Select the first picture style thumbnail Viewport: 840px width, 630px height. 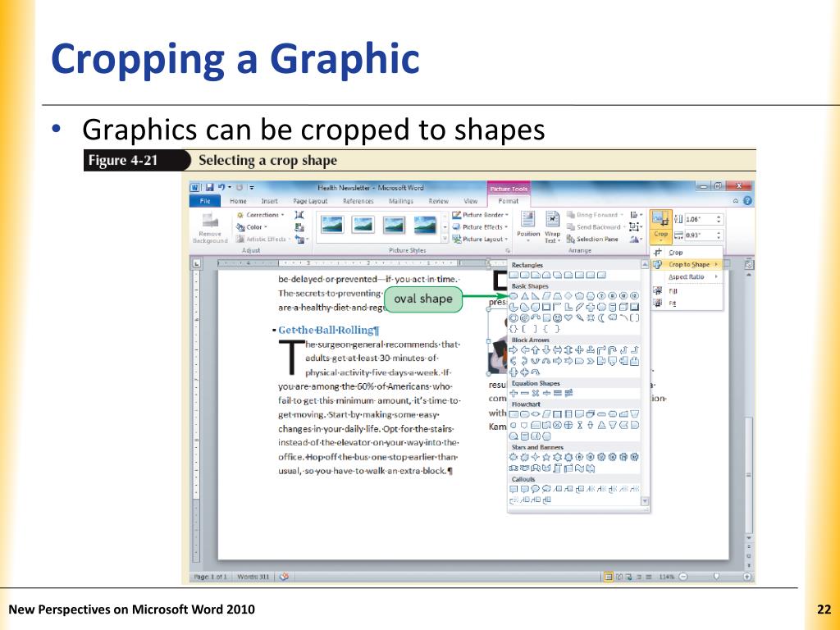[x=332, y=225]
